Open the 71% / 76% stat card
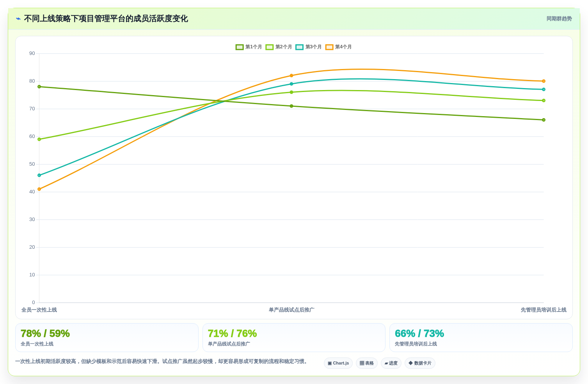Viewport: 588px width, 384px height. pos(294,338)
